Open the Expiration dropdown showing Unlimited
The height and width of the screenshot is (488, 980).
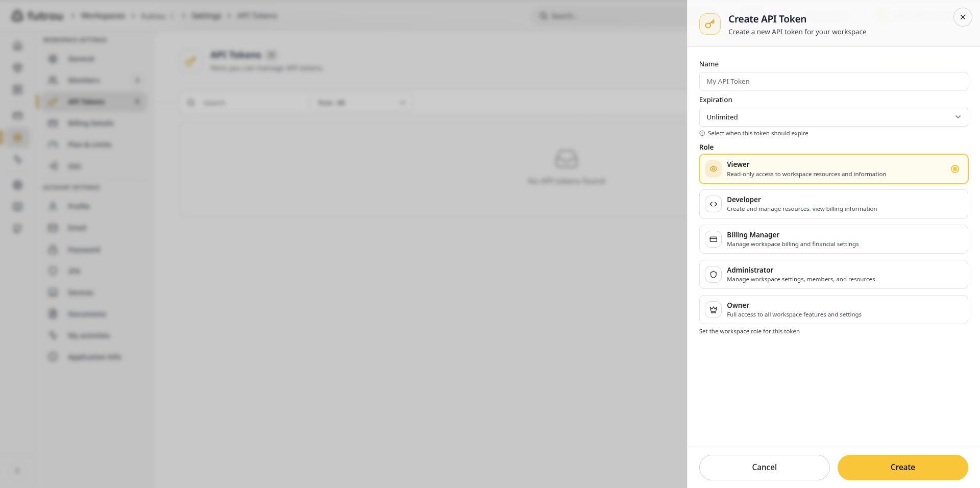[833, 117]
